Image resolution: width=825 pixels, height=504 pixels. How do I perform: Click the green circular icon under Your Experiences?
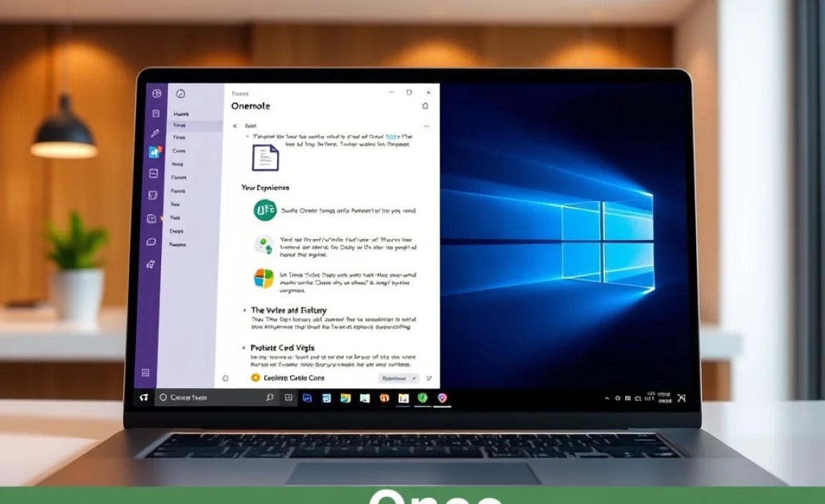[265, 210]
